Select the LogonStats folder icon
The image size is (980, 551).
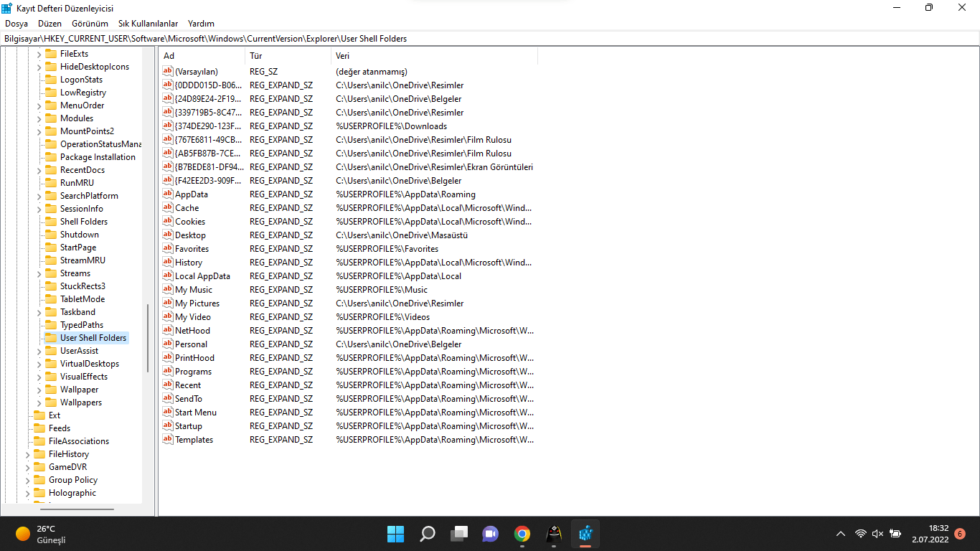click(51, 80)
